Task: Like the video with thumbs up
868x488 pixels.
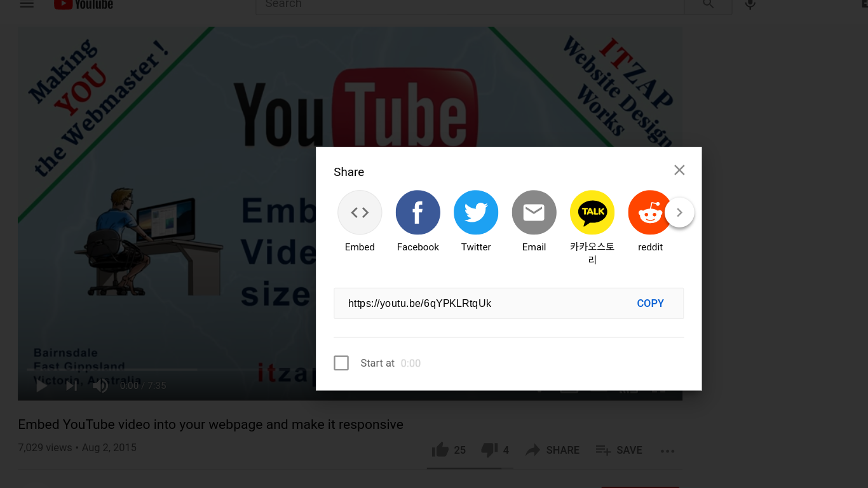Action: (x=440, y=450)
